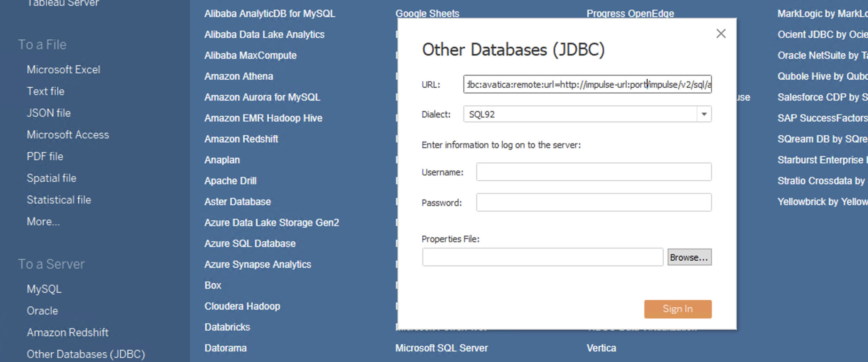
Task: Select Other Databases (JDBC) in sidebar
Action: point(86,354)
